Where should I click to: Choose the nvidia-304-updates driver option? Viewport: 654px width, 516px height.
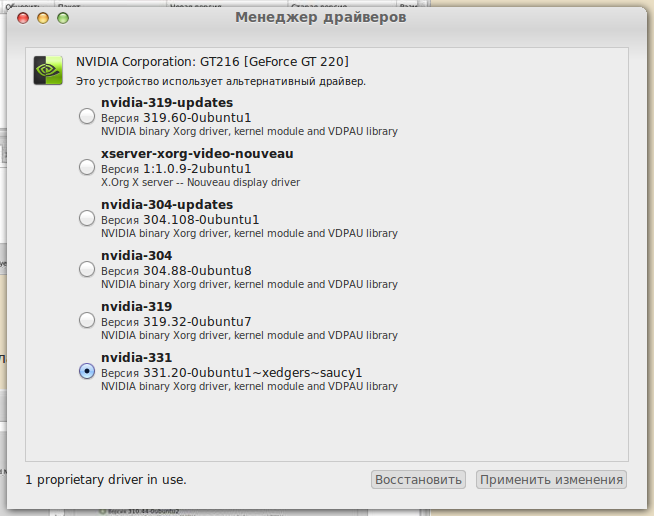87,218
